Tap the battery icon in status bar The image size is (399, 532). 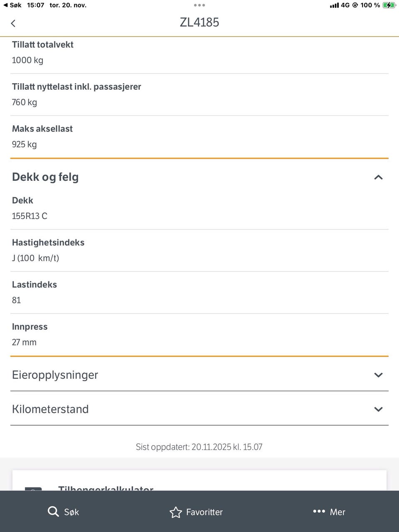(x=389, y=5)
